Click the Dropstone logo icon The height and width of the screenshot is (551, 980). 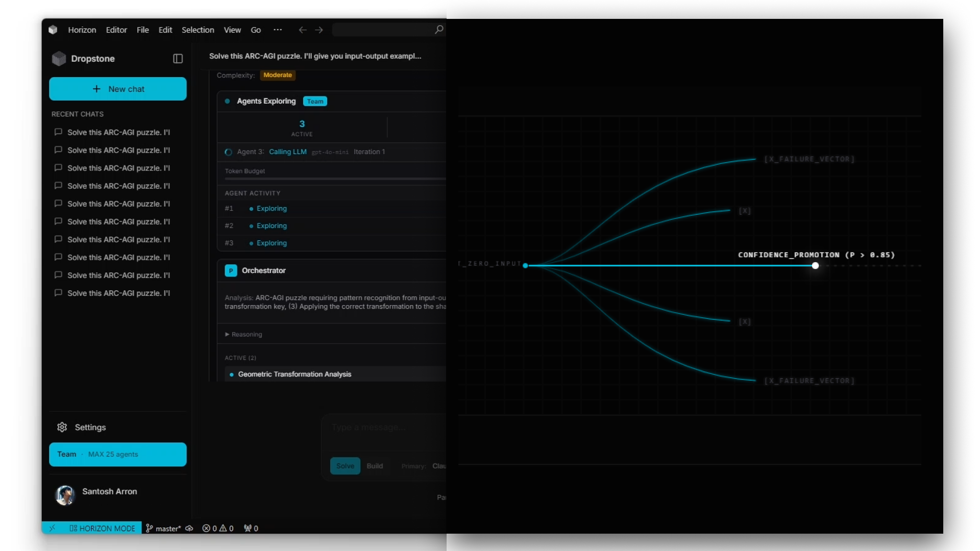pos(59,58)
